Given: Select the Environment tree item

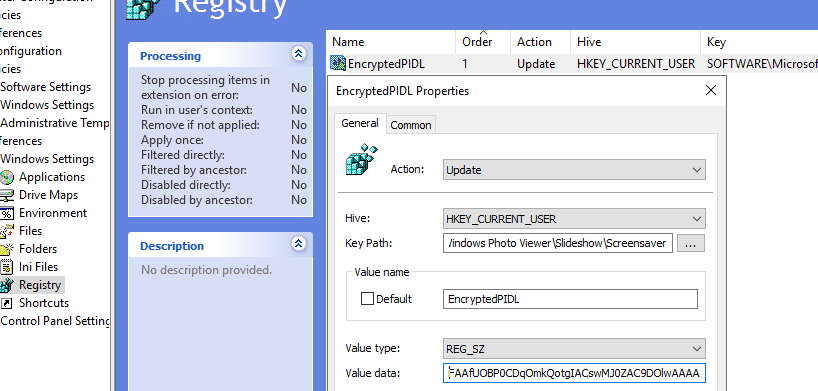Looking at the screenshot, I should [53, 213].
